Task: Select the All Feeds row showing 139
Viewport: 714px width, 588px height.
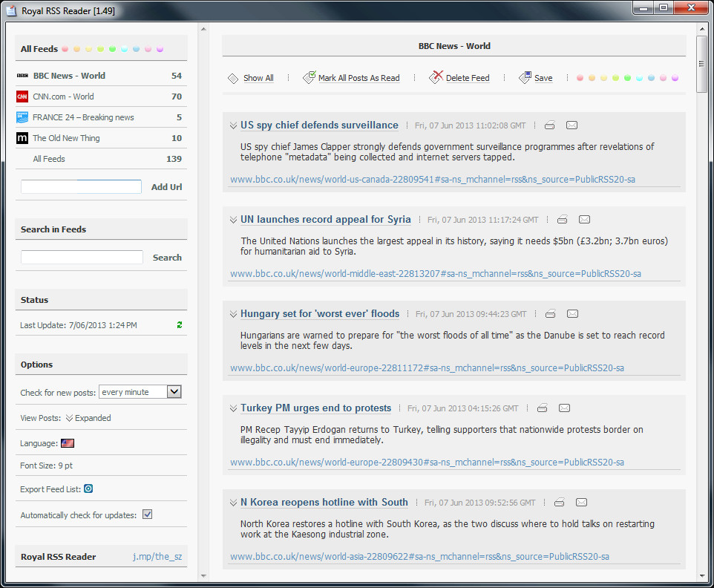Action: tap(101, 159)
